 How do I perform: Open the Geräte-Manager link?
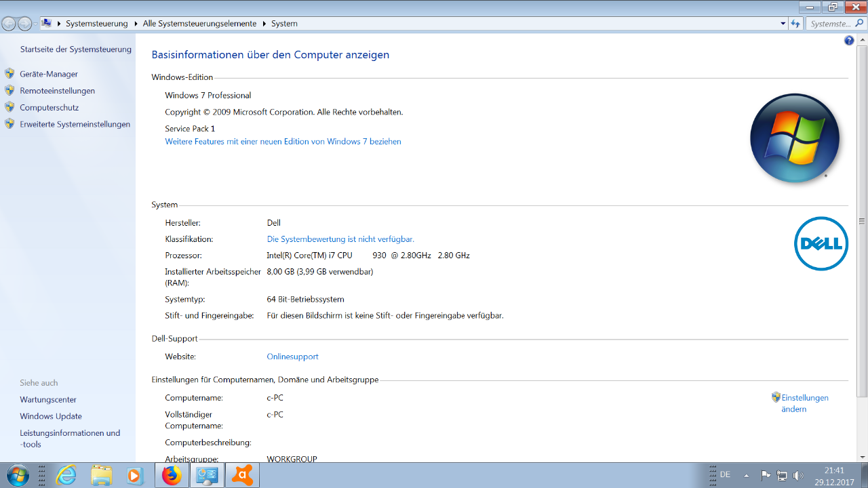point(49,74)
